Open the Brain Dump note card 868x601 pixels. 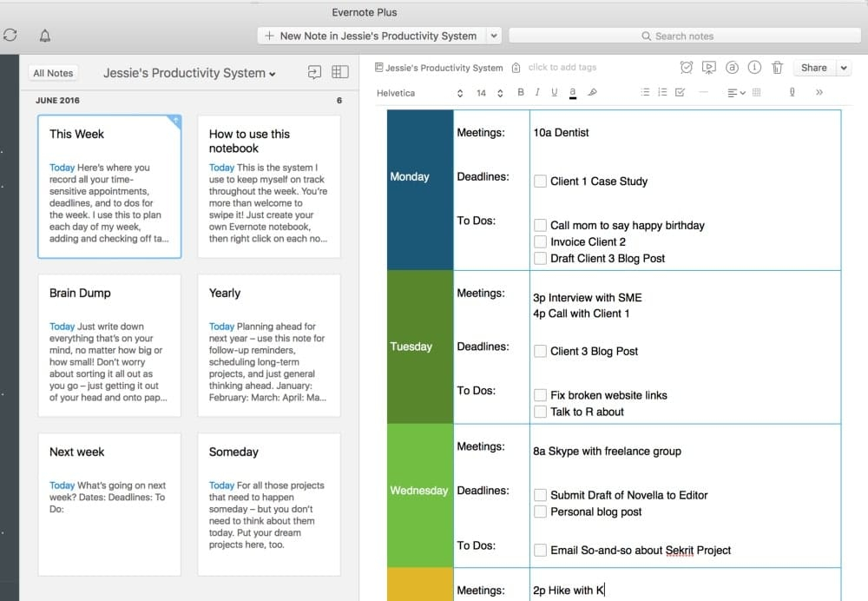pos(109,345)
